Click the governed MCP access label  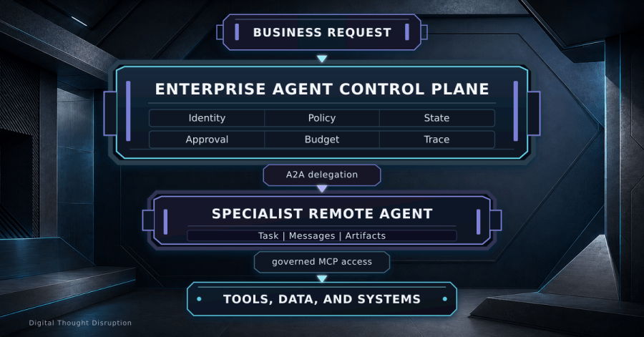(x=322, y=262)
